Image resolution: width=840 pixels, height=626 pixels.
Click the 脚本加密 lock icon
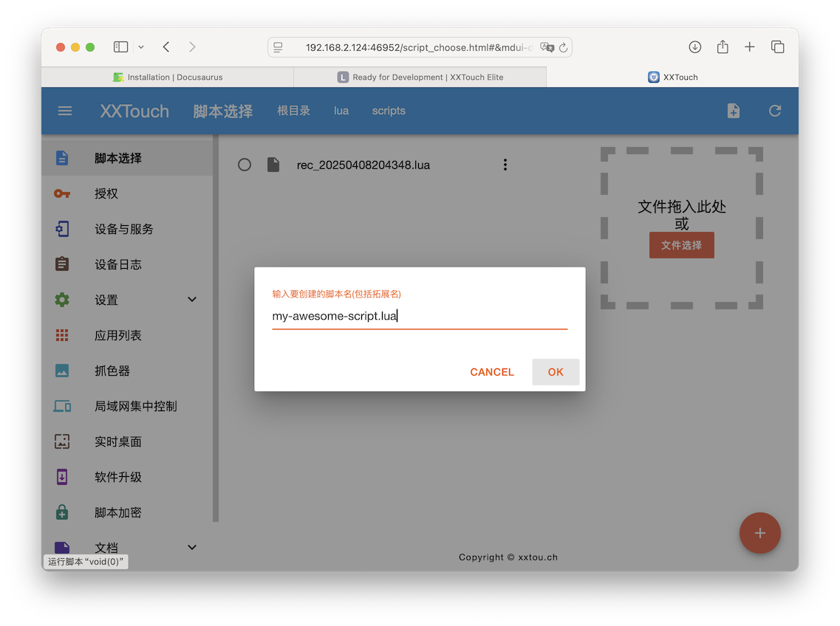(62, 512)
